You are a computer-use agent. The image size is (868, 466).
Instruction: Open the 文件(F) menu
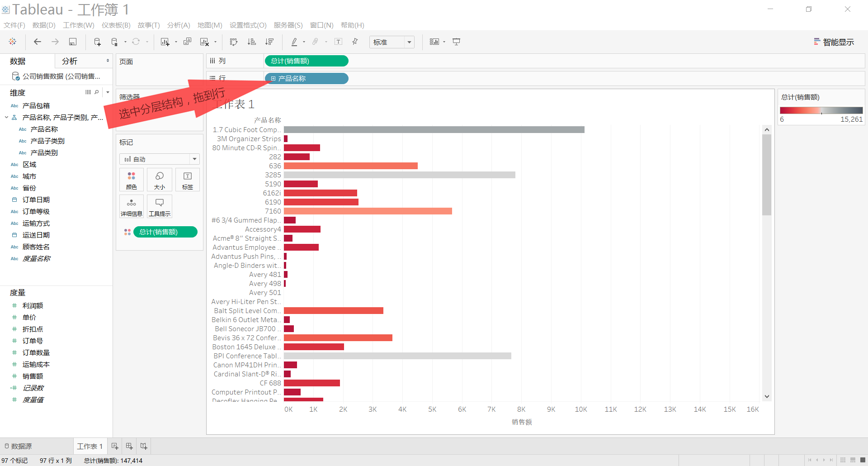click(14, 25)
